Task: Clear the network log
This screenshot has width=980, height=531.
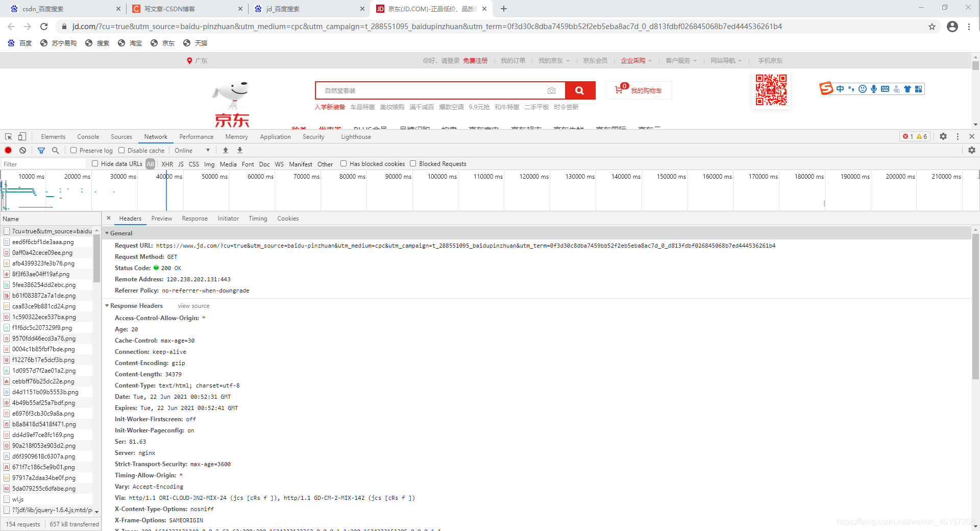Action: coord(22,150)
